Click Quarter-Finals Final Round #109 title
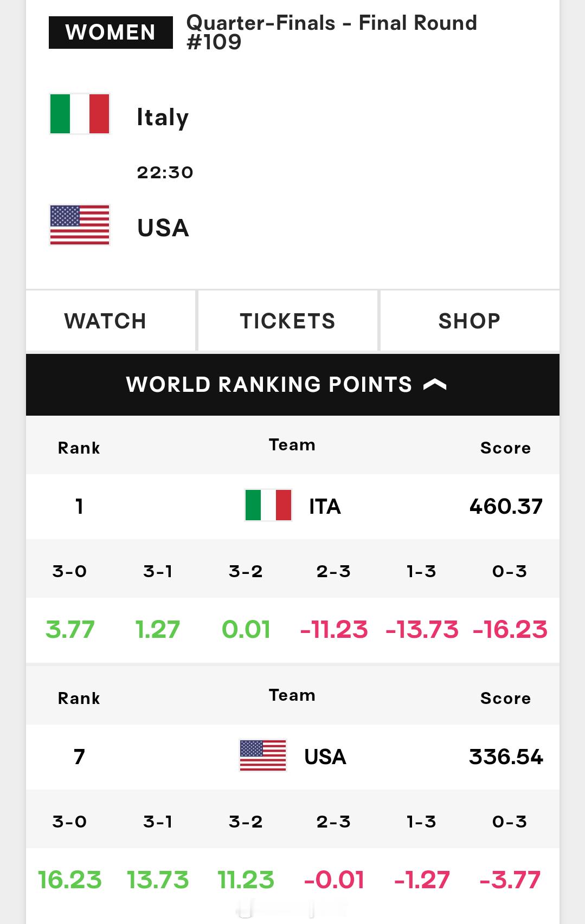The width and height of the screenshot is (585, 924). (331, 33)
